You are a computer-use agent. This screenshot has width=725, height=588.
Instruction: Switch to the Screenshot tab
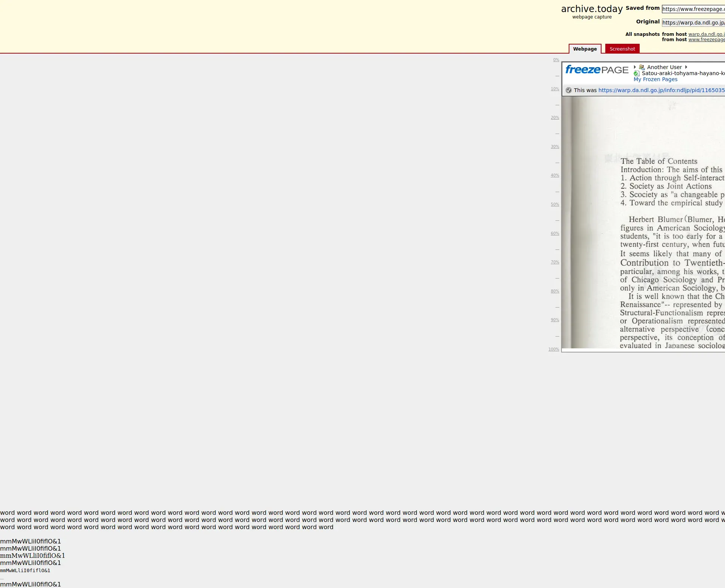point(622,49)
